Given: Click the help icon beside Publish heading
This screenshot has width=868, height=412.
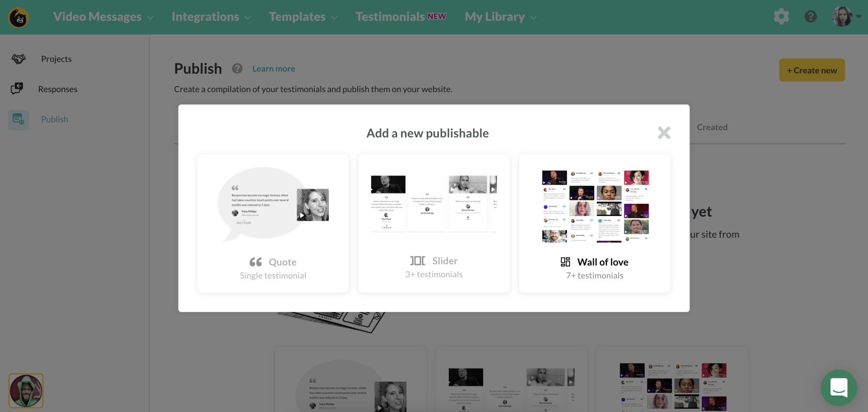Looking at the screenshot, I should (x=237, y=68).
